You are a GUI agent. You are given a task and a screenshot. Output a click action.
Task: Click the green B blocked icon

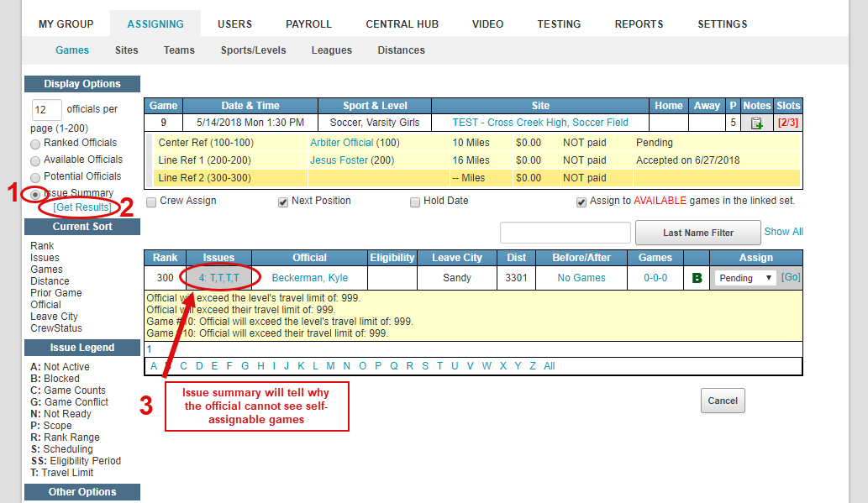pyautogui.click(x=696, y=278)
